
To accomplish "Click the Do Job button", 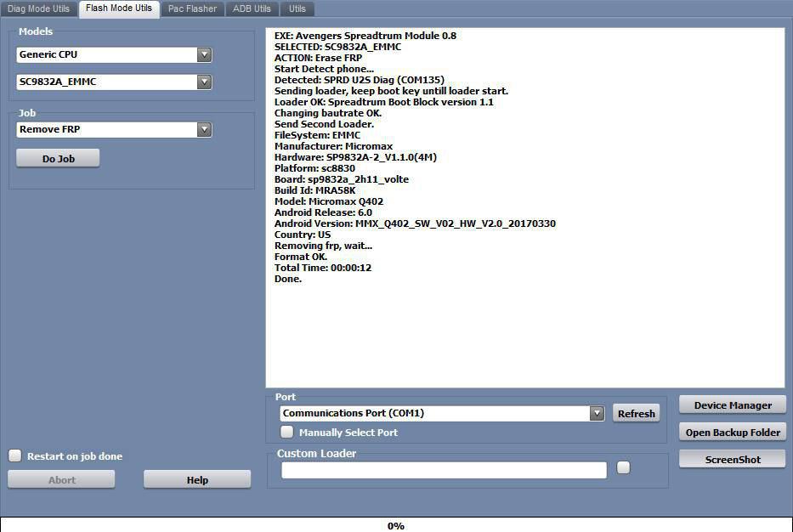I will 58,158.
